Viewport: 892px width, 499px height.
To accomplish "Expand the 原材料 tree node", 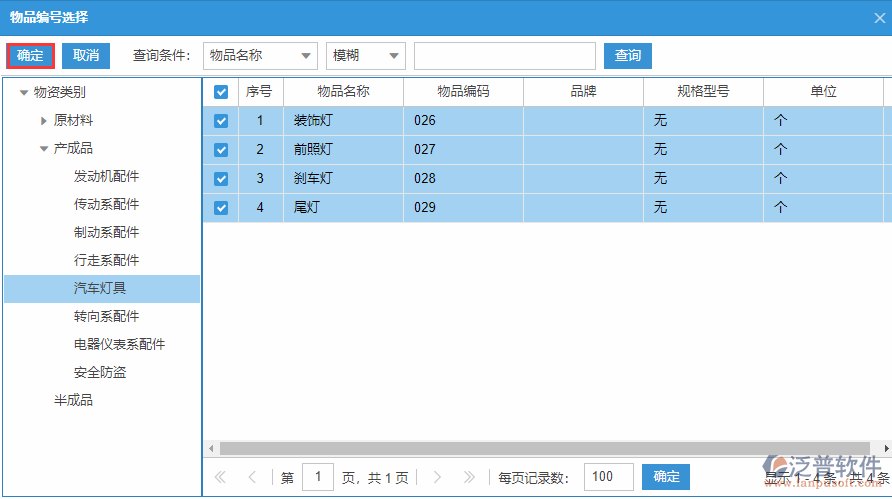I will click(x=44, y=121).
